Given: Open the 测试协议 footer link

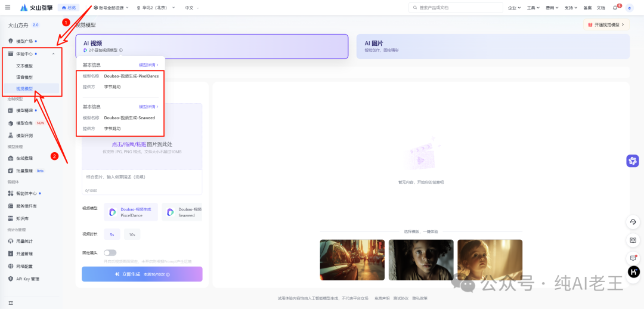Looking at the screenshot, I should [401, 298].
